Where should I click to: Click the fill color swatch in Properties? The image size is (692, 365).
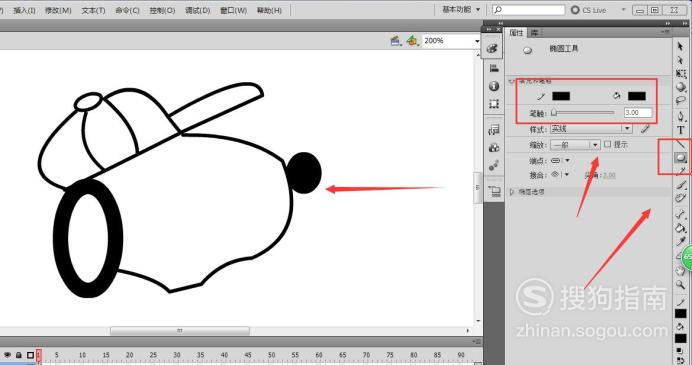[637, 96]
